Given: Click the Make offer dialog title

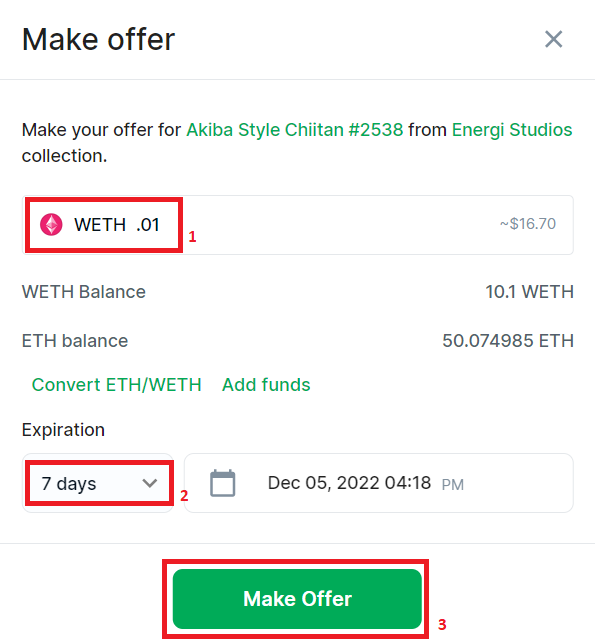Looking at the screenshot, I should click(98, 39).
